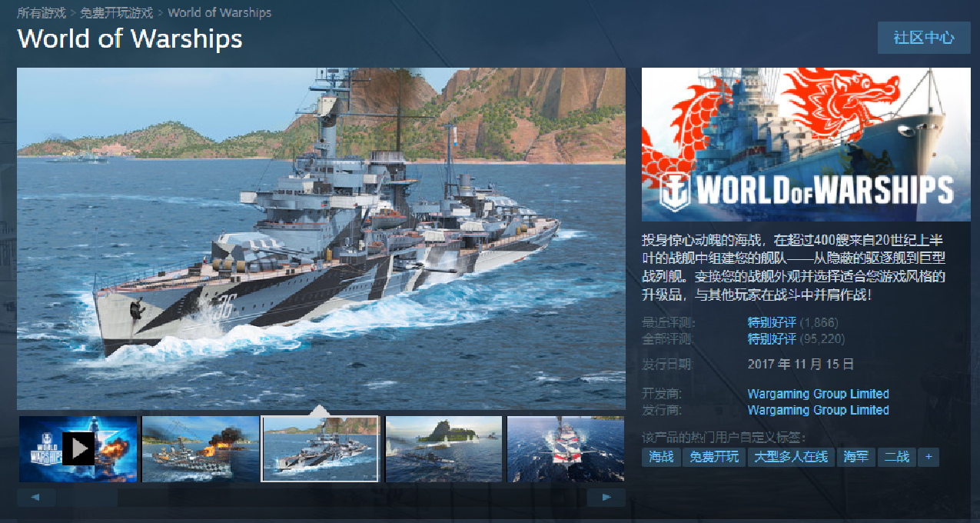The image size is (980, 523).
Task: Open 免费开玩游戏 breadcrumb link
Action: point(117,12)
